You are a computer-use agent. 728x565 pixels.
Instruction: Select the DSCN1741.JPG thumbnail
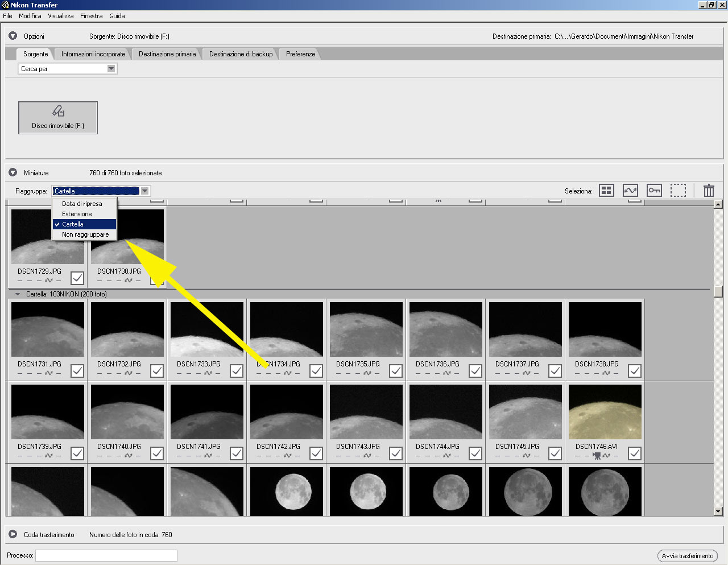[207, 412]
